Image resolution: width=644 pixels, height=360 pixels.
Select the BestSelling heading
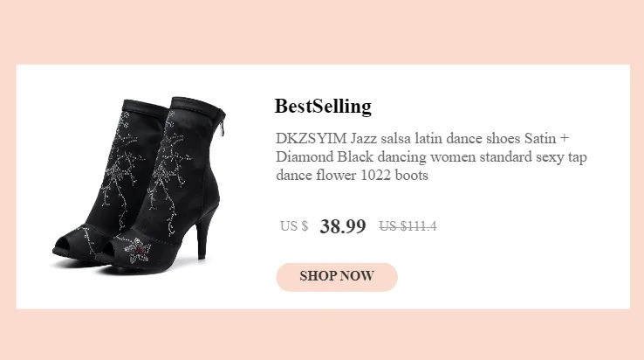[323, 107]
